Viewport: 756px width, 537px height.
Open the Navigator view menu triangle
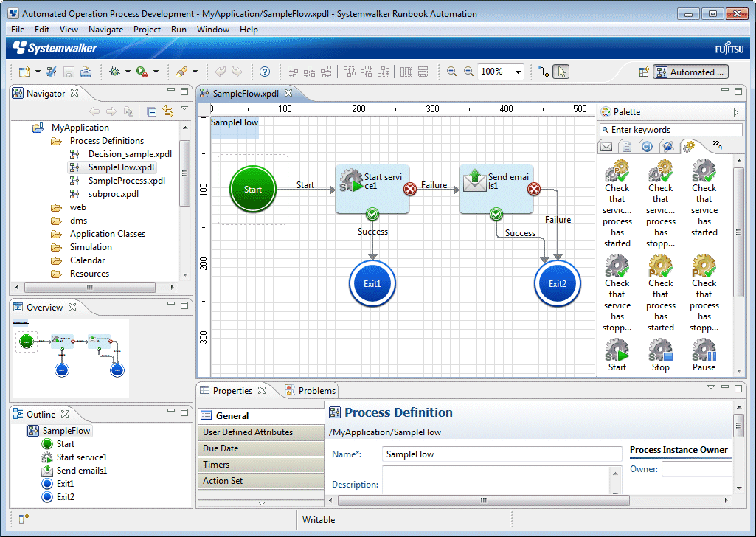(184, 108)
